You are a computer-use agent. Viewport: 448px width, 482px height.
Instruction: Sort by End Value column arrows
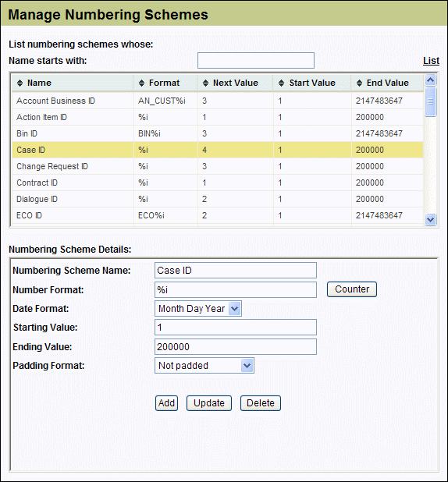coord(359,83)
